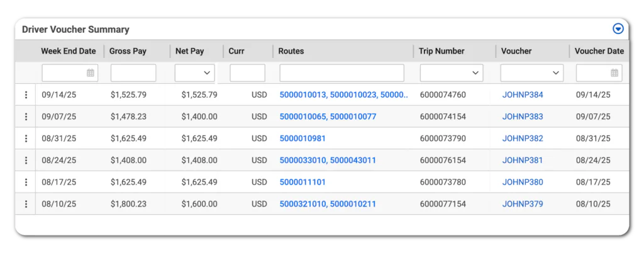Open route link 5000011101

tap(303, 182)
